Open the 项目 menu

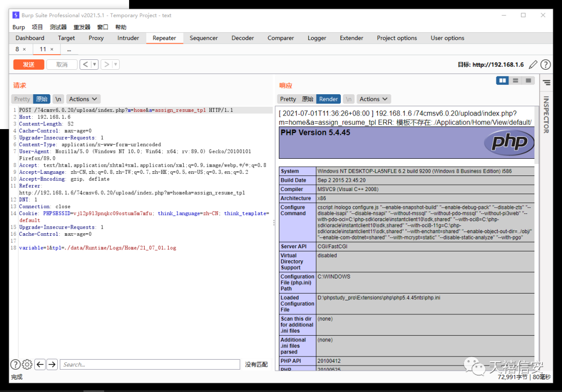(37, 27)
